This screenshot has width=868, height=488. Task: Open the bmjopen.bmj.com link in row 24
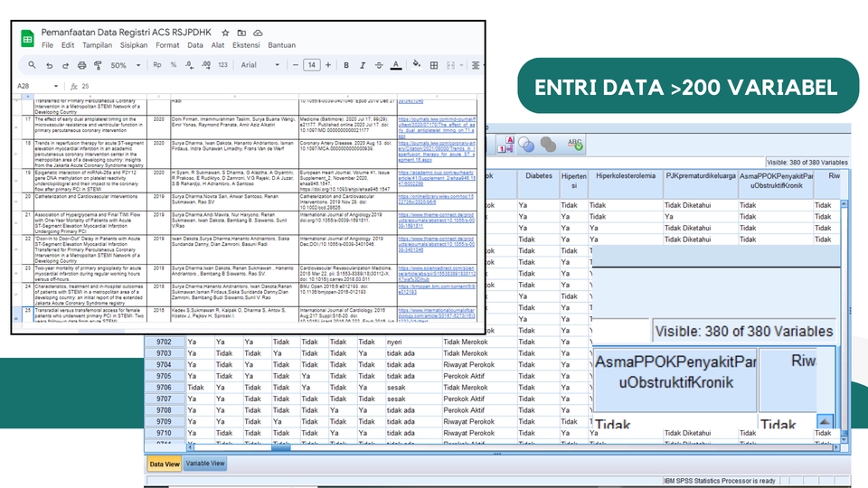tap(437, 289)
